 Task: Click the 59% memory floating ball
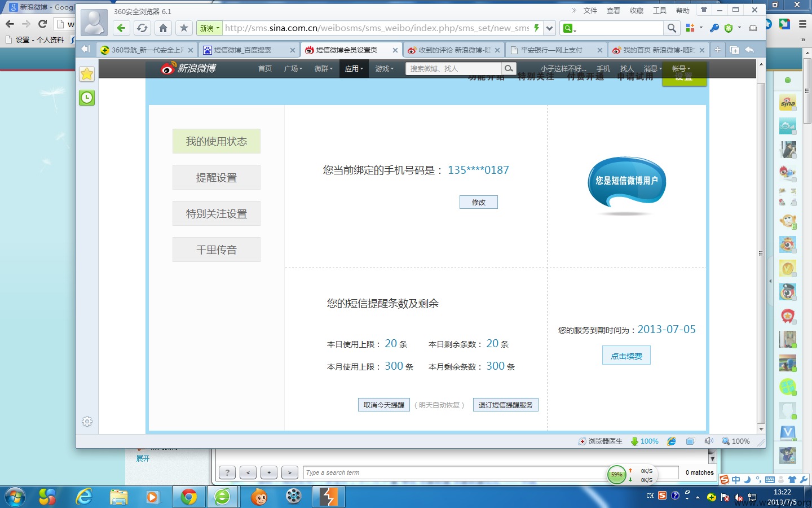[617, 475]
